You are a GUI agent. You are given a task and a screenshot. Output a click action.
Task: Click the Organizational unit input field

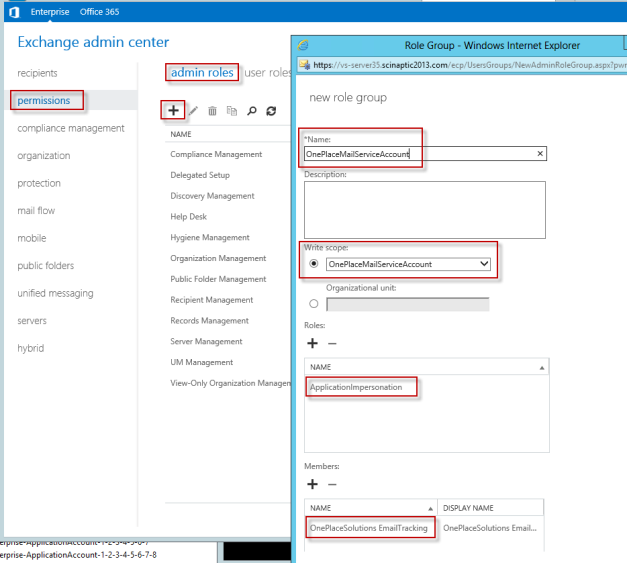click(x=407, y=304)
